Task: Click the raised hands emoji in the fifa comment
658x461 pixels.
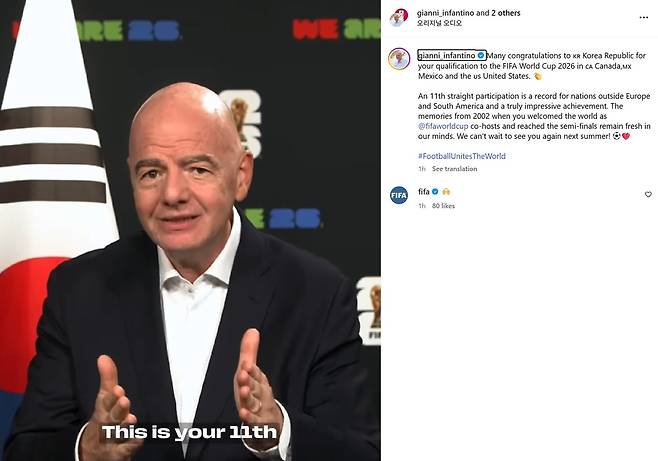Action: 446,192
